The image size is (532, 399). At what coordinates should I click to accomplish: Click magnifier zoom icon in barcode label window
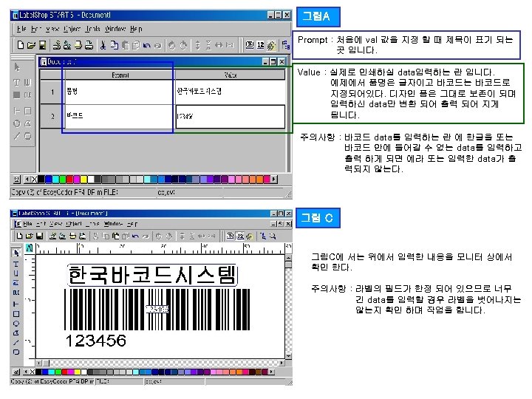(x=272, y=236)
